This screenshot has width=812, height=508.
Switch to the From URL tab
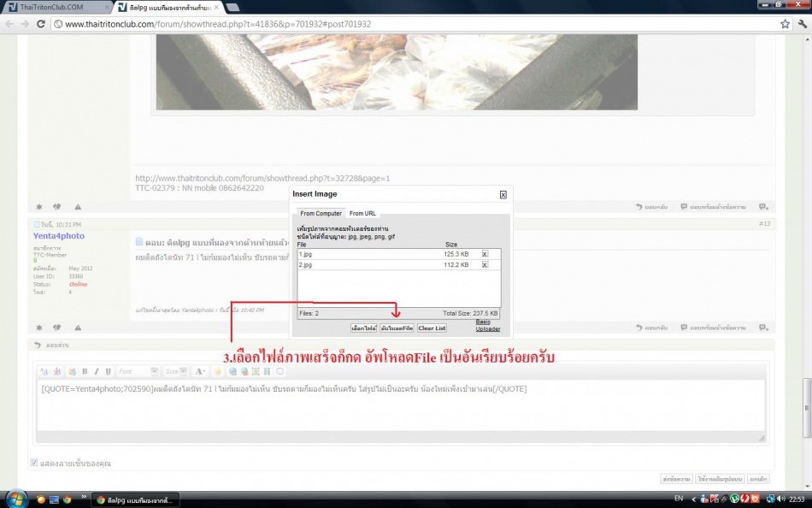coord(362,213)
